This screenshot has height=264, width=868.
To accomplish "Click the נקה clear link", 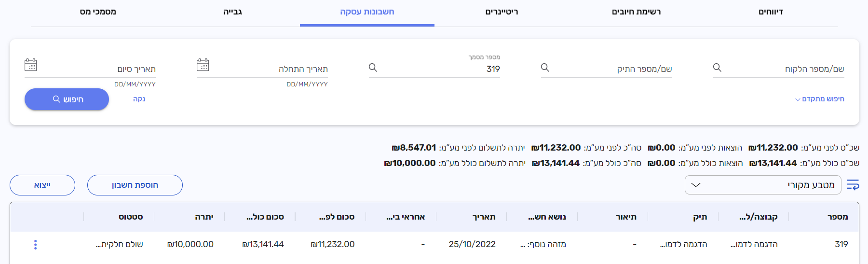I will [139, 99].
